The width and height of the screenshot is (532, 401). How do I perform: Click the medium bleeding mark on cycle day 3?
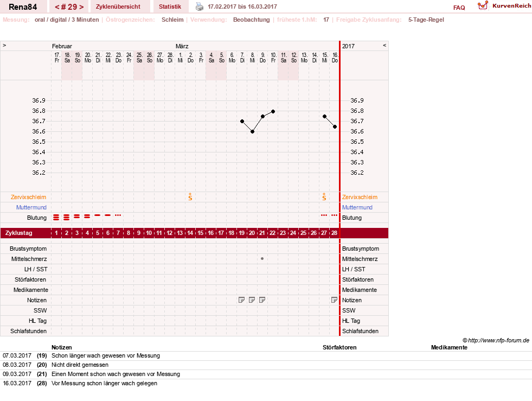pyautogui.click(x=77, y=216)
